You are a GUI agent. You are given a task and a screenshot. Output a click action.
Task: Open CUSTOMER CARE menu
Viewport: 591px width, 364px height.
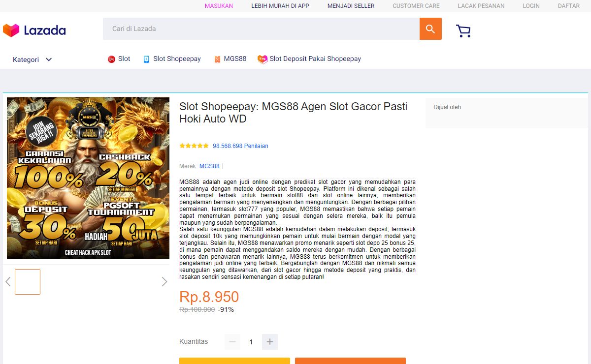click(x=416, y=6)
